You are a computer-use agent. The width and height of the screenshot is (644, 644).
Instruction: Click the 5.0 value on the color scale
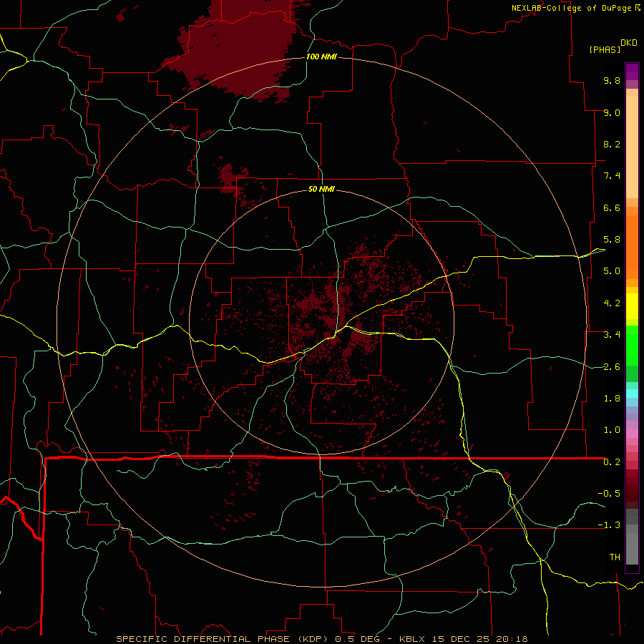[x=612, y=271]
